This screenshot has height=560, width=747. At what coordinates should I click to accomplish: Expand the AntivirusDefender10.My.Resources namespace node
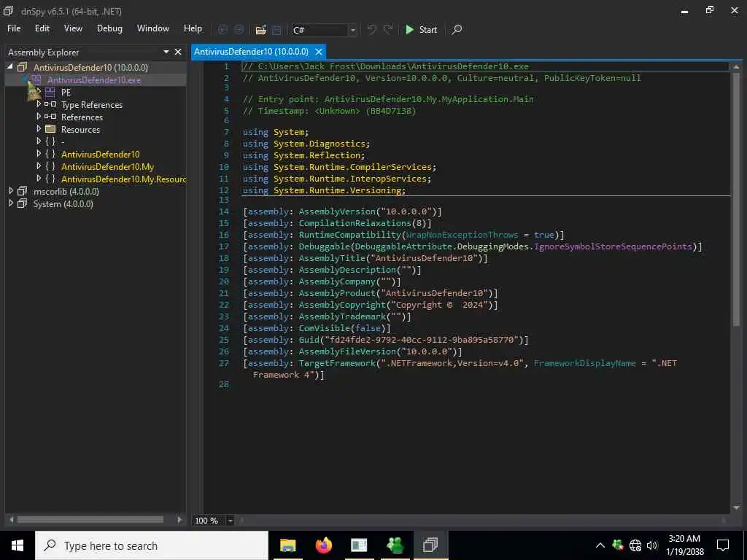click(x=39, y=178)
